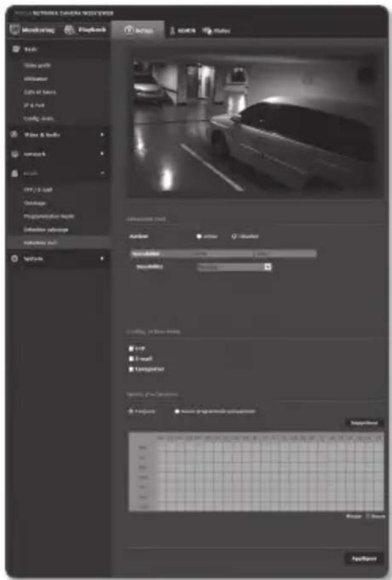The image size is (392, 580).
Task: Click the Appliquer button
Action: [364, 558]
